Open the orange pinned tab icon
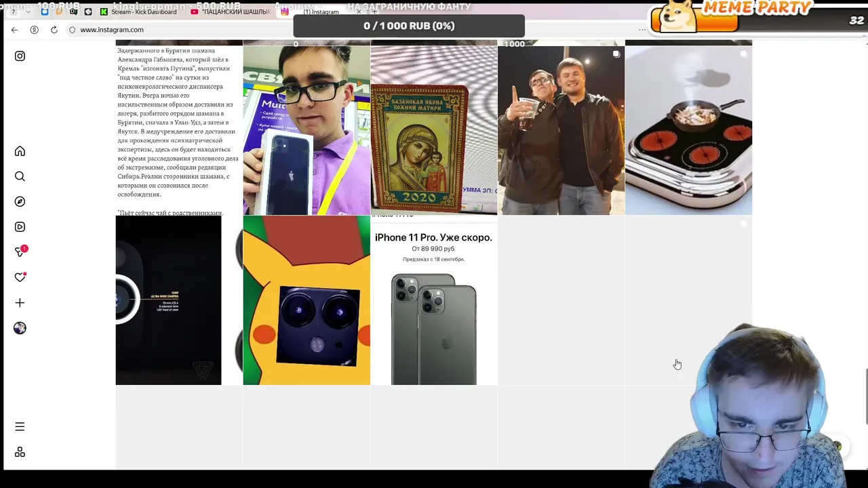868x488 pixels. point(59,12)
